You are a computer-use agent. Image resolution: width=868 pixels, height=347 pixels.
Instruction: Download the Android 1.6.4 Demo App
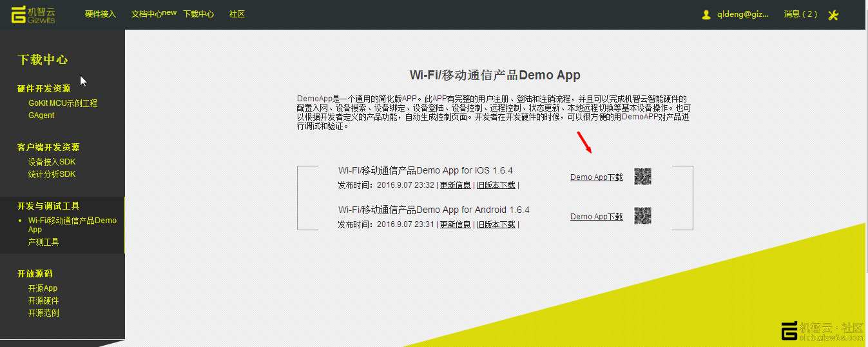click(597, 217)
